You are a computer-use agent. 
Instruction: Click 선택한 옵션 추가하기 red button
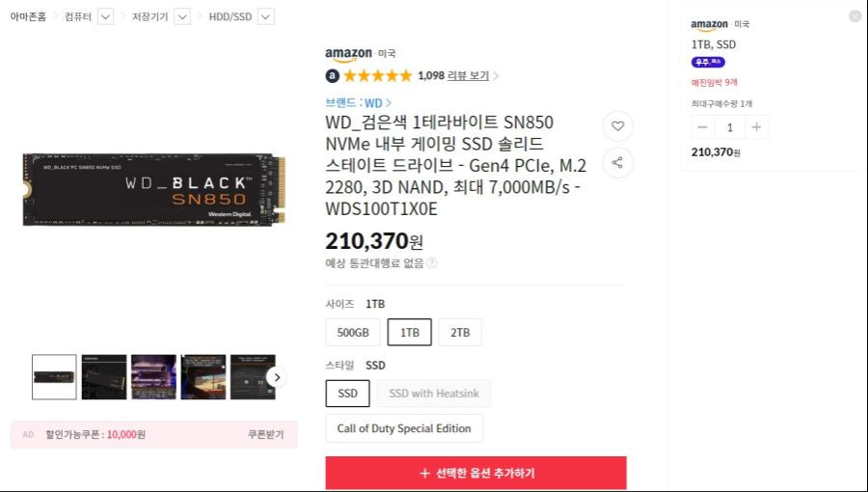(476, 473)
